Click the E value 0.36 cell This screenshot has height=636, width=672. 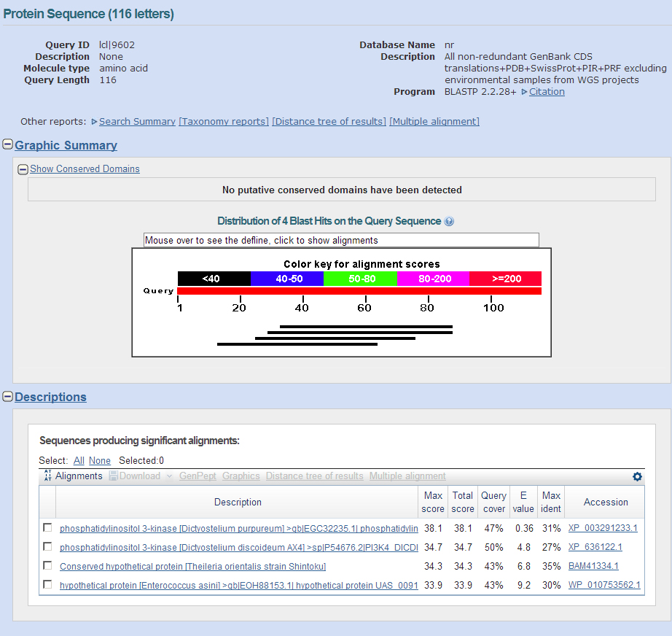[x=524, y=528]
